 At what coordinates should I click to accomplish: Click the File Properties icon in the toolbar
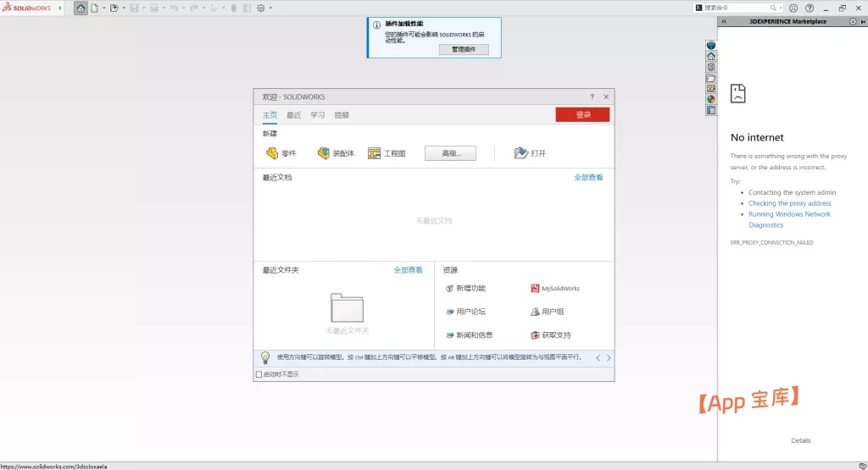(247, 8)
